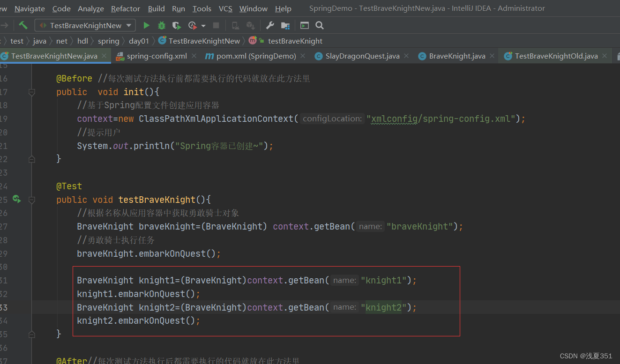Click the forward navigation arrow icon

click(x=4, y=25)
